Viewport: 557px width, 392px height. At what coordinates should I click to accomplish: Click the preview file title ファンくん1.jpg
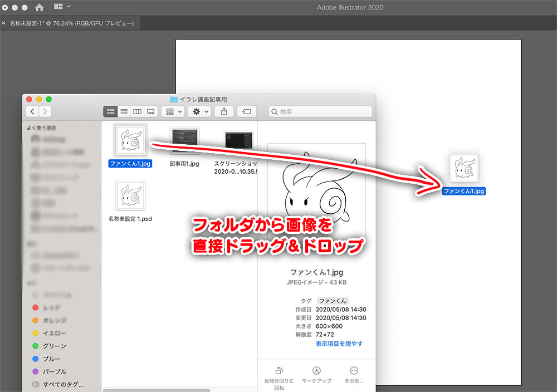(316, 272)
